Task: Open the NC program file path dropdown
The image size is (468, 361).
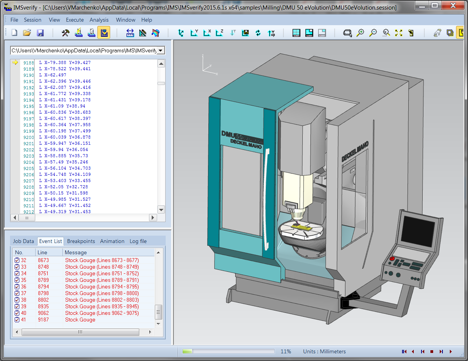Action: [x=161, y=51]
